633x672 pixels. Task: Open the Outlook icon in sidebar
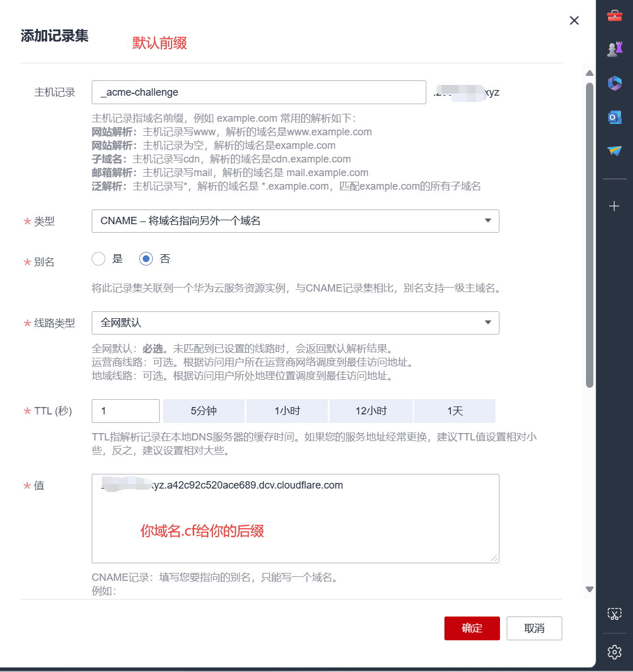coord(614,117)
